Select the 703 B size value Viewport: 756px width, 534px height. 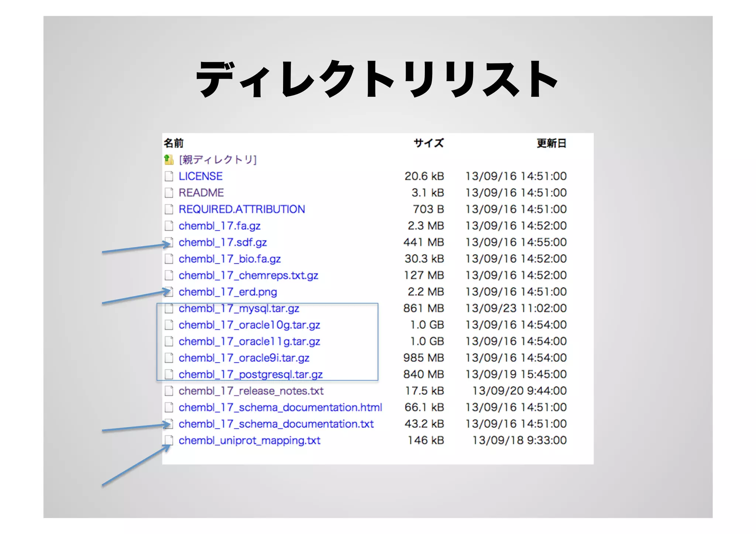429,209
